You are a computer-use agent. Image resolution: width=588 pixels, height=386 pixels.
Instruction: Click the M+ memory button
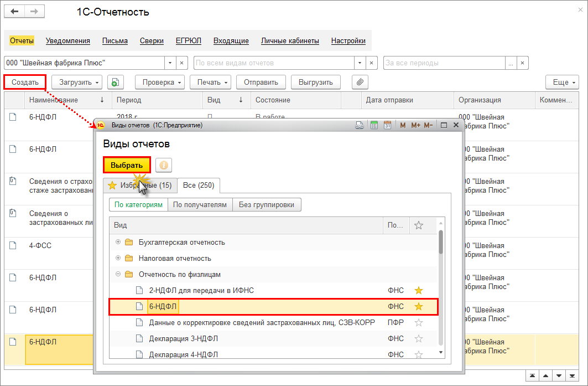(x=415, y=125)
